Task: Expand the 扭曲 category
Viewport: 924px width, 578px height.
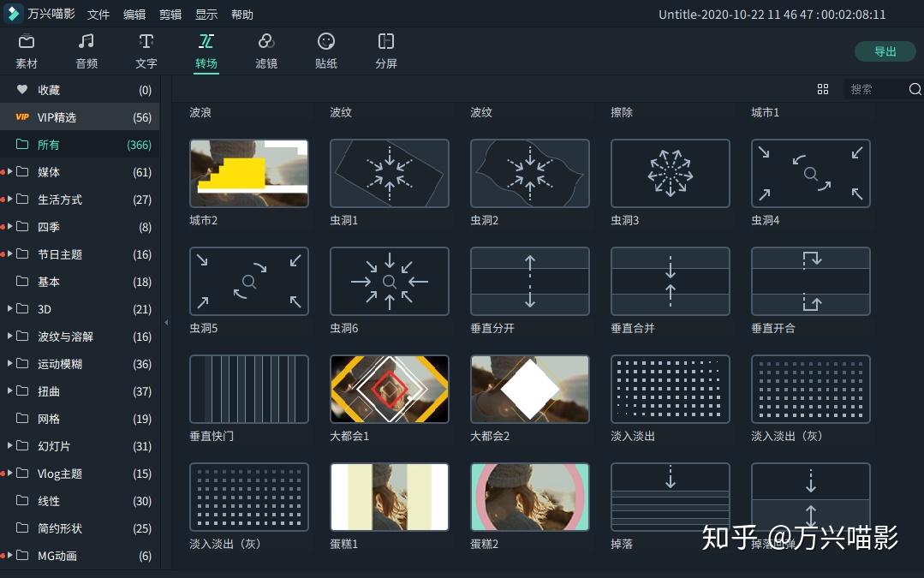Action: point(9,390)
